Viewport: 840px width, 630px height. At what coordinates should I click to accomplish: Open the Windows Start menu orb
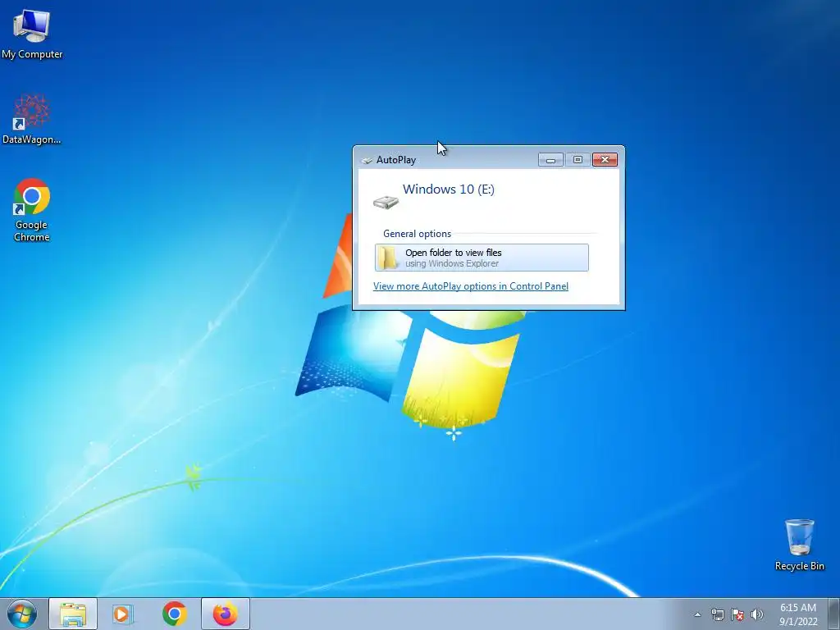point(22,614)
